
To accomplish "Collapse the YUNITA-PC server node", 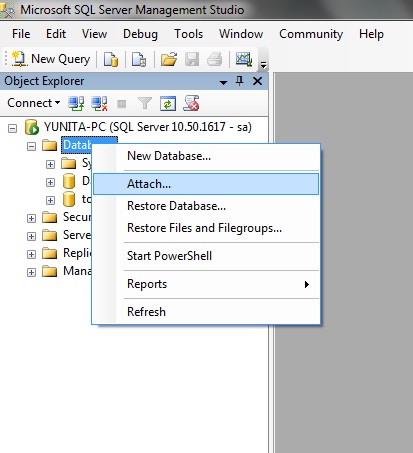I will coord(13,128).
